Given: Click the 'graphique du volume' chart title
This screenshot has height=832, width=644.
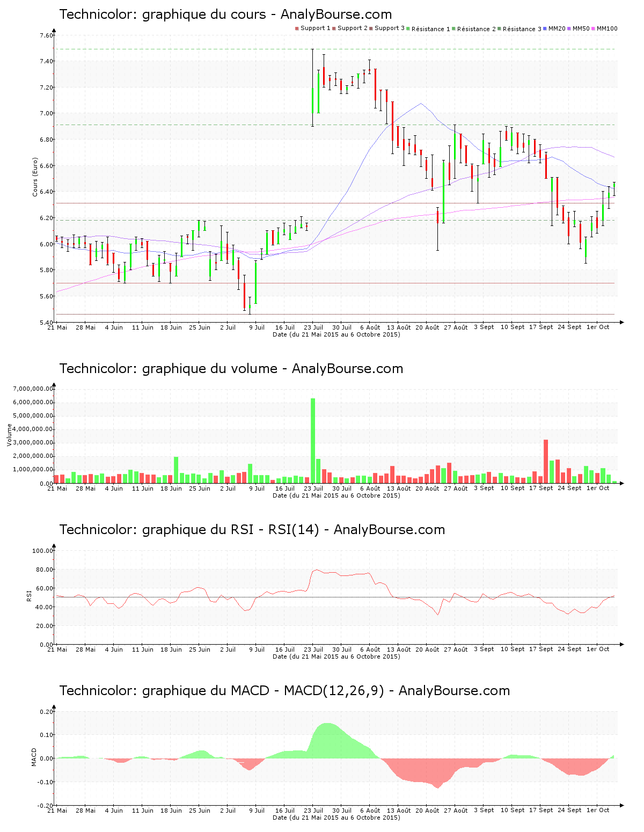Looking at the screenshot, I should [231, 369].
